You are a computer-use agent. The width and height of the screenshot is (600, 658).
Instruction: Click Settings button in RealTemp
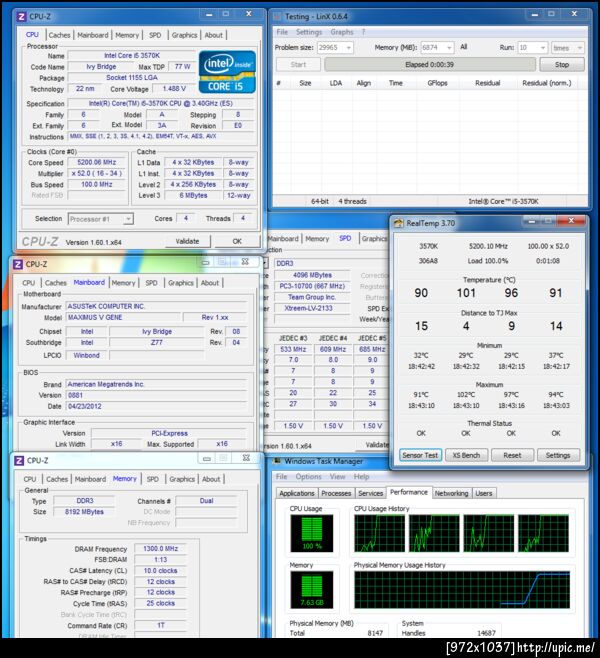(x=558, y=455)
